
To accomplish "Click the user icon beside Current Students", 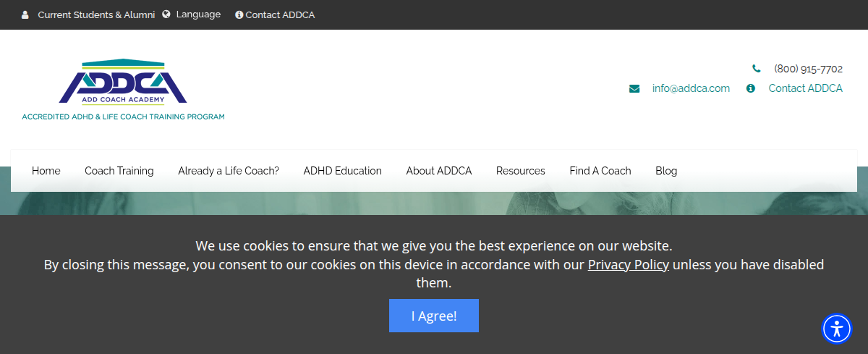I will pyautogui.click(x=25, y=14).
